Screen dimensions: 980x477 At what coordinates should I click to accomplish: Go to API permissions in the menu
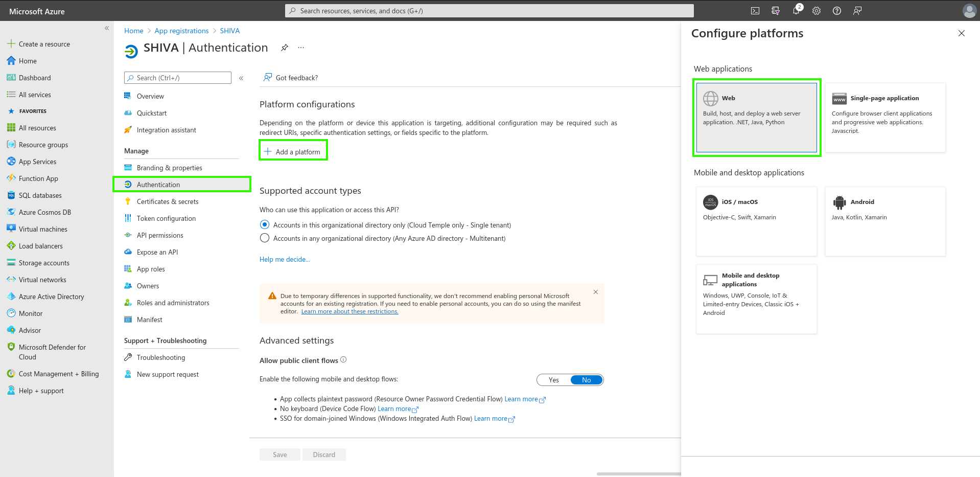160,235
